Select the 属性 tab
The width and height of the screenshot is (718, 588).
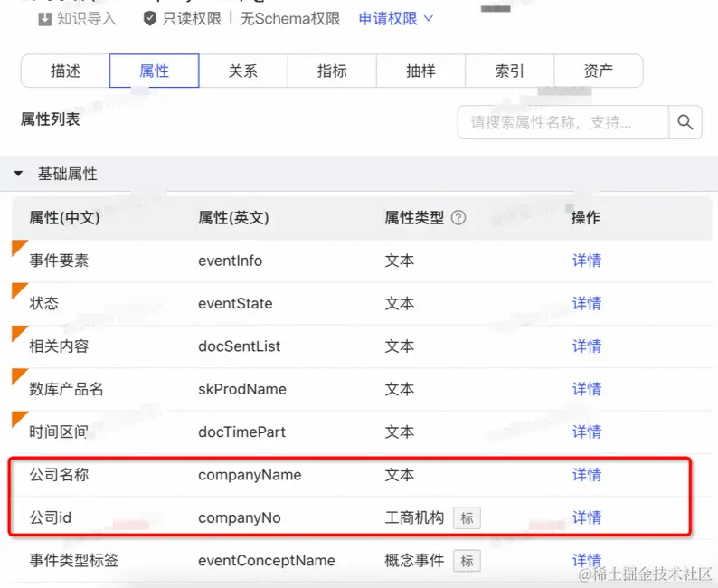[x=155, y=71]
